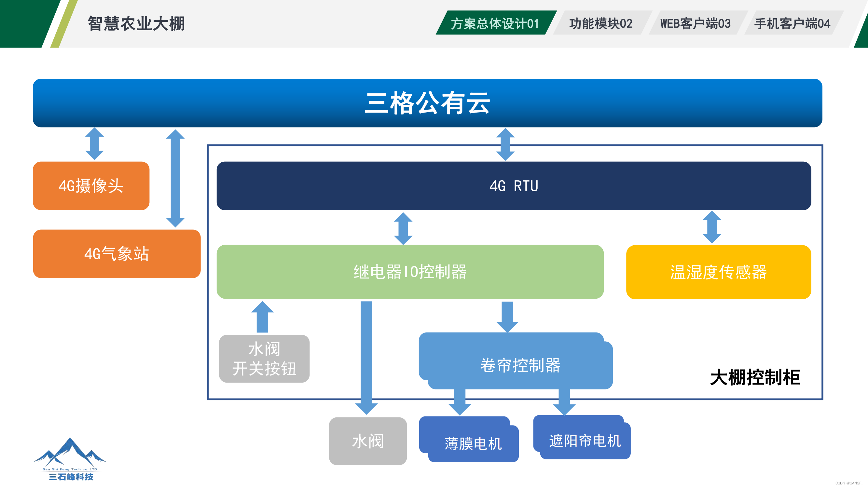Select the 手机客户端04 tab

(x=792, y=23)
